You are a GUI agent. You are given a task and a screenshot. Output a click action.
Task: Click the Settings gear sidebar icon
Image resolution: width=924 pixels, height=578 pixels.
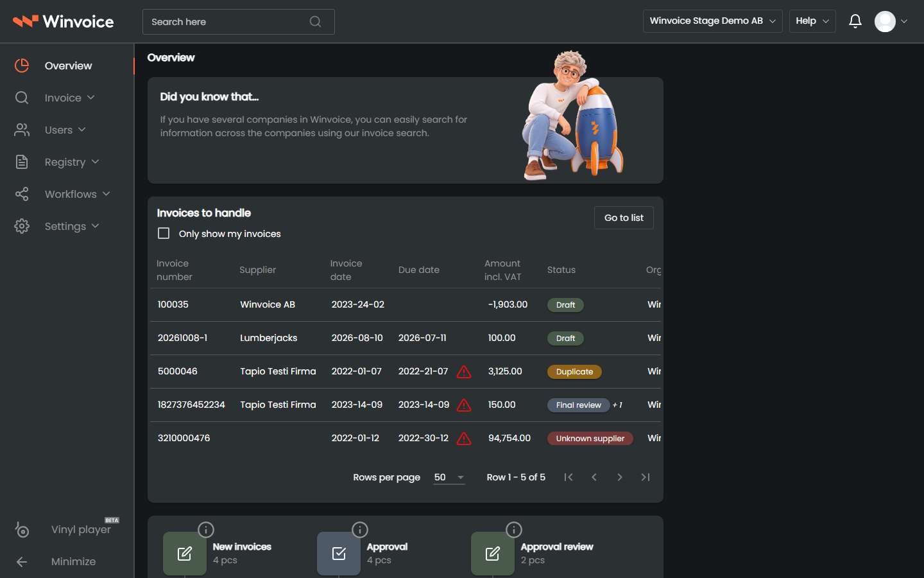[x=22, y=226]
